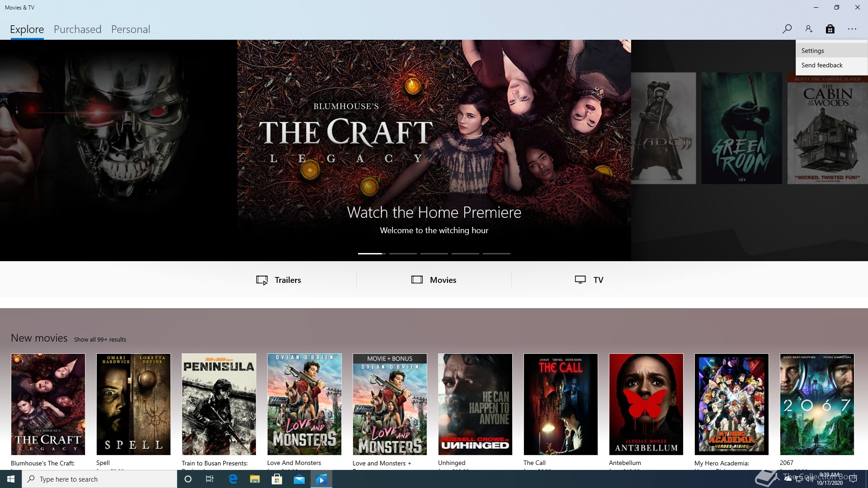Switch to the Explore tab
868x488 pixels.
click(x=27, y=29)
